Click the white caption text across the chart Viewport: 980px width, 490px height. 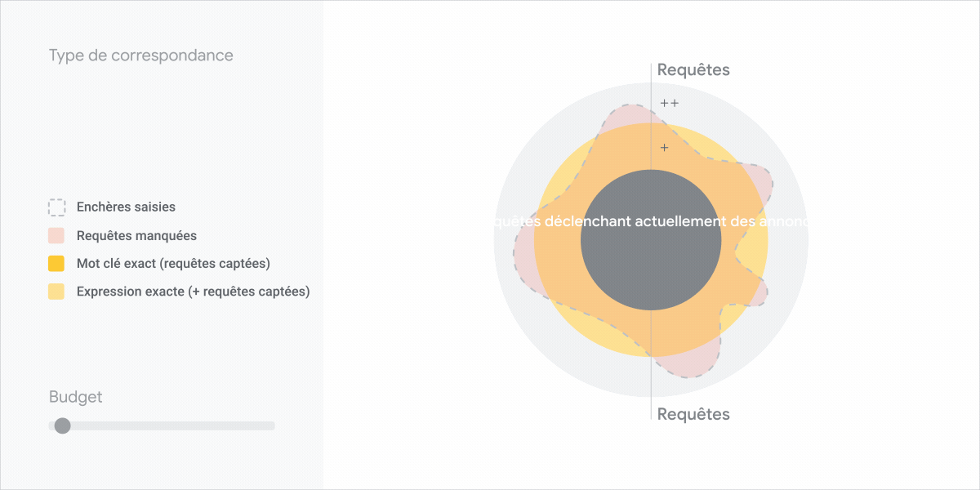click(651, 222)
